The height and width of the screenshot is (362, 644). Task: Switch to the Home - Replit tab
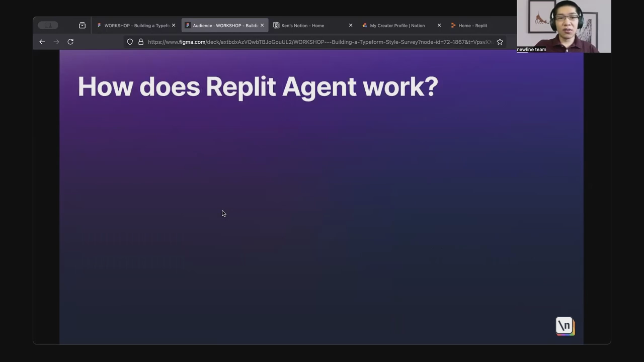click(x=473, y=25)
